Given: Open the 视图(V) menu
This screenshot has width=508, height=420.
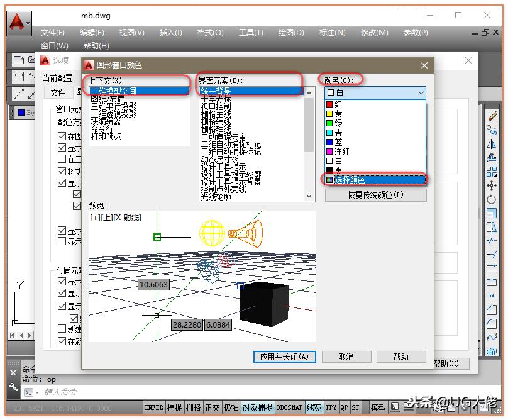Looking at the screenshot, I should point(131,33).
